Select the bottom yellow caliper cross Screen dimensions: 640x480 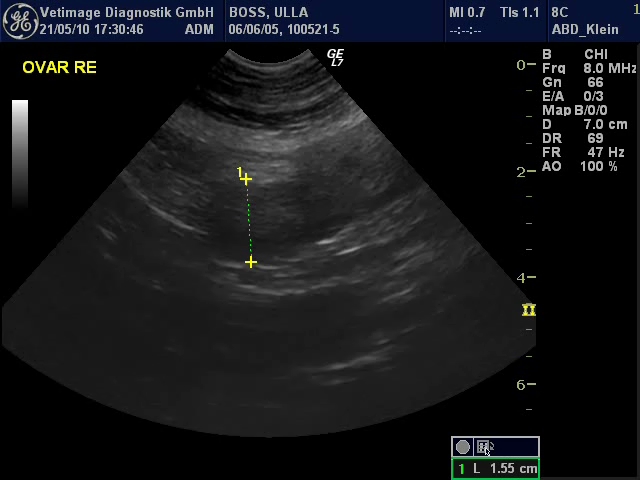(251, 262)
